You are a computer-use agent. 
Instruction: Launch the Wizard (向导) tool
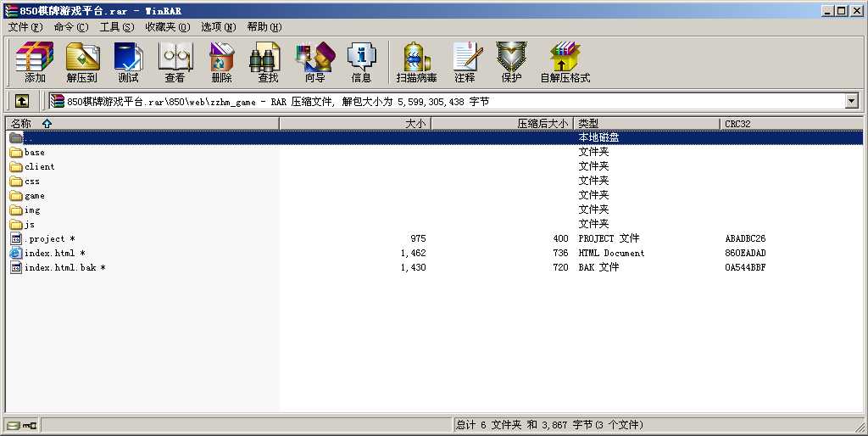tap(315, 62)
